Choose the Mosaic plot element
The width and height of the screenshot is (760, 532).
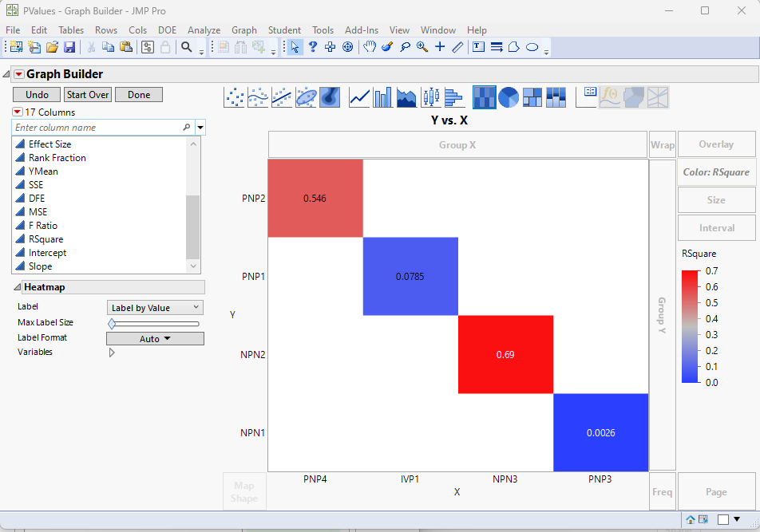coord(556,97)
